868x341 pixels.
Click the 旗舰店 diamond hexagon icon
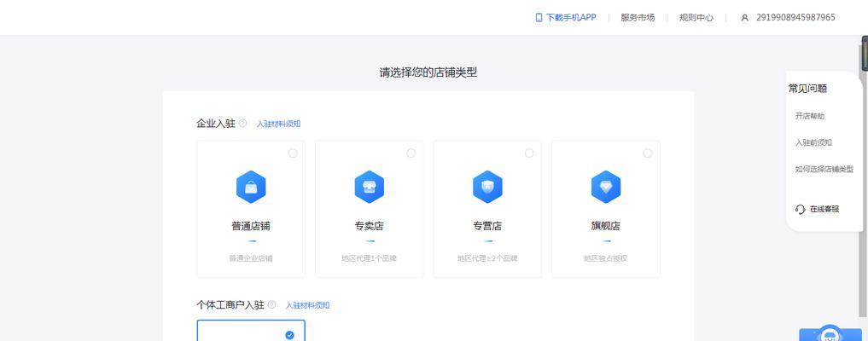tap(606, 187)
